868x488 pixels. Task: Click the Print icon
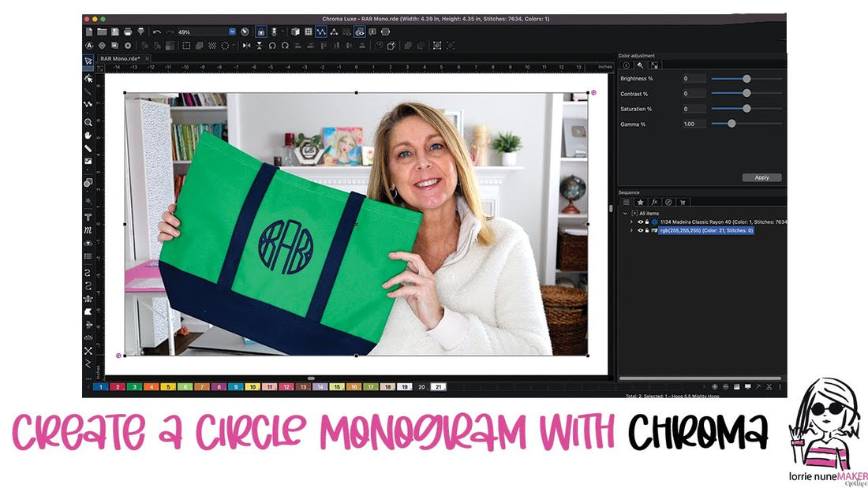coord(126,31)
